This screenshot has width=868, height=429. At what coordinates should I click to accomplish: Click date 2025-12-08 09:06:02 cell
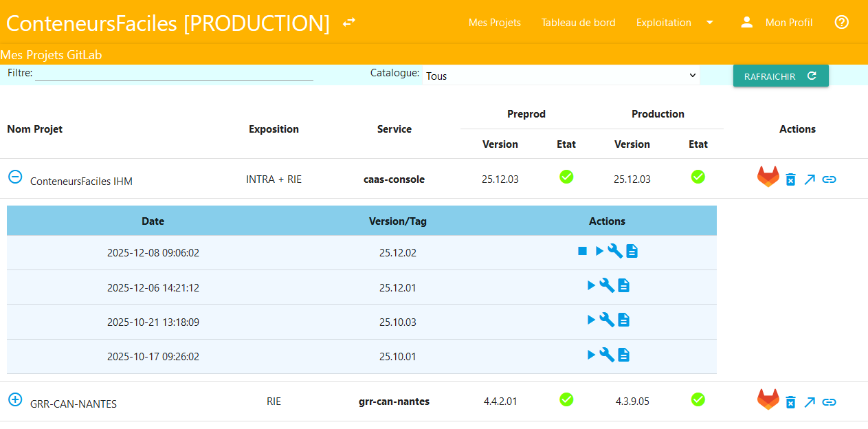click(153, 253)
